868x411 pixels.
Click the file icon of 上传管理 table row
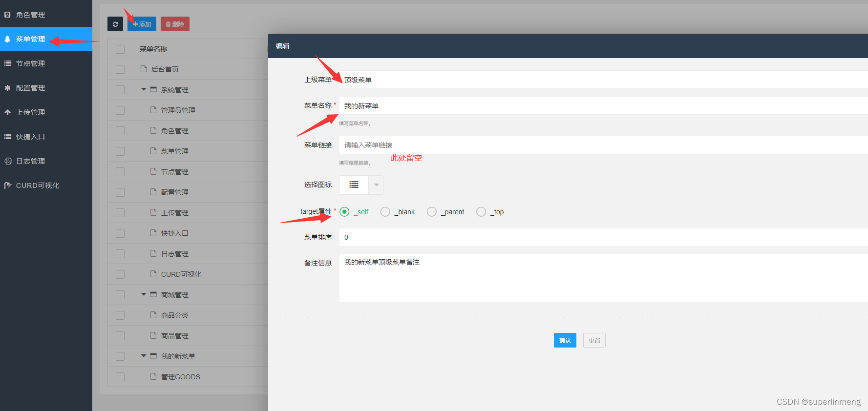pyautogui.click(x=153, y=212)
